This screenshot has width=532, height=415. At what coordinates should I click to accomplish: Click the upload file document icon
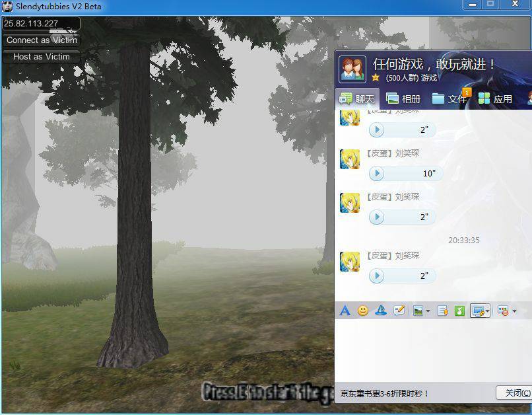coord(443,311)
